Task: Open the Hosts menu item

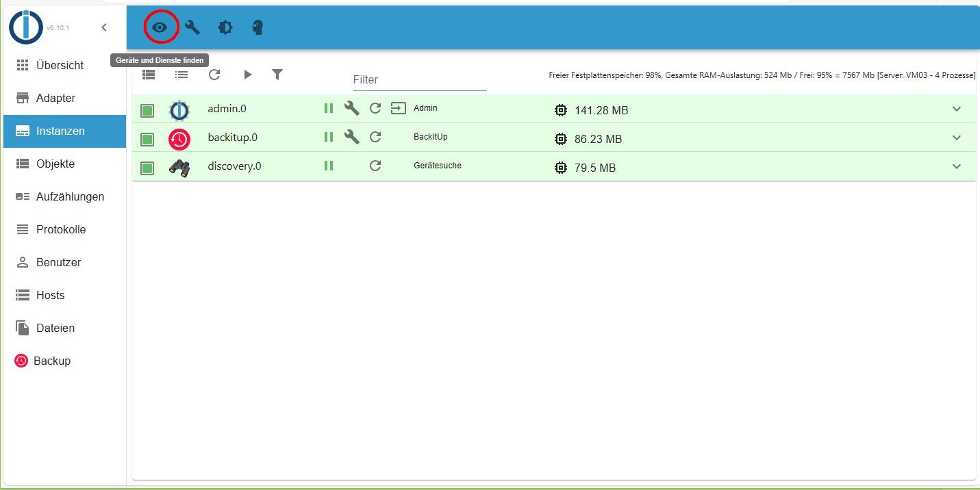Action: point(64,295)
